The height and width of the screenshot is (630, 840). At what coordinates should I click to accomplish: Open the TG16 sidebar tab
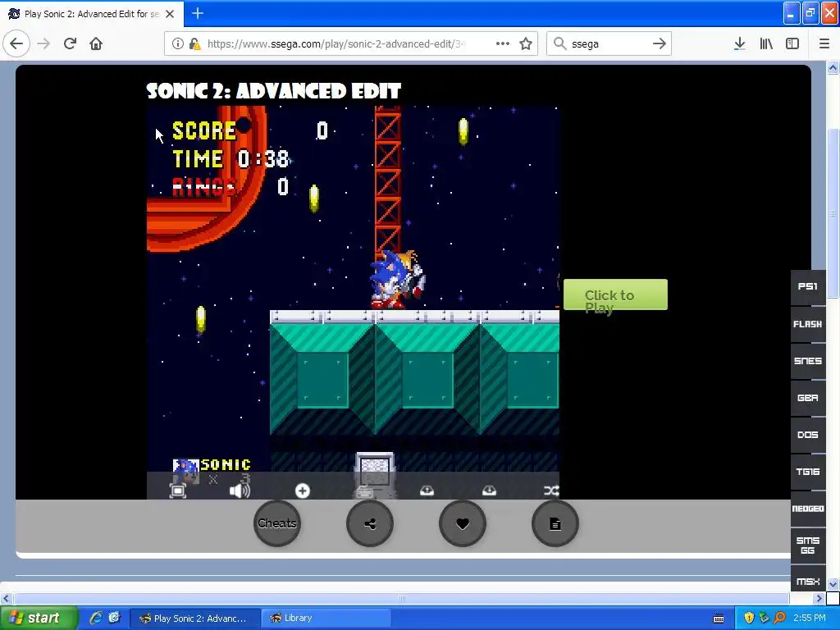click(808, 472)
